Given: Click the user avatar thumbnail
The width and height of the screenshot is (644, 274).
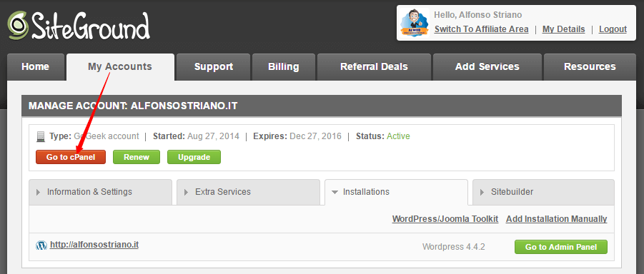Looking at the screenshot, I should (415, 23).
